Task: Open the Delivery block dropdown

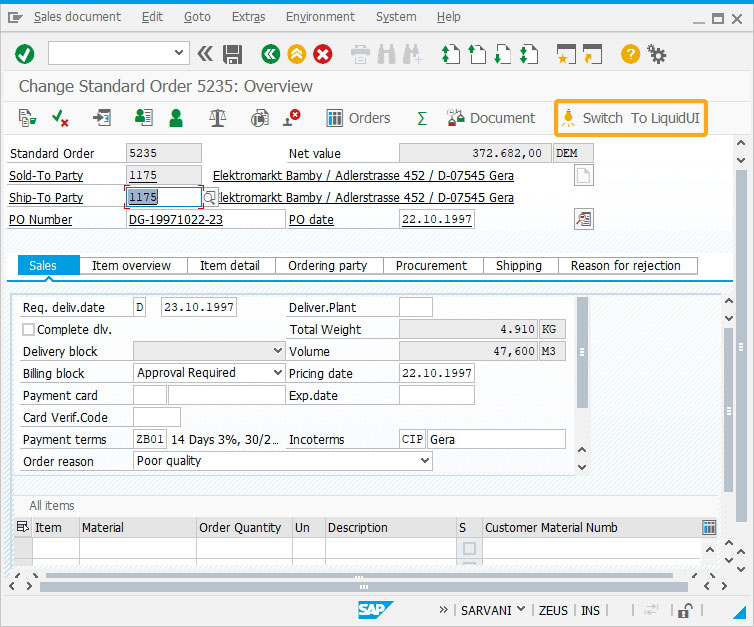Action: (x=277, y=351)
